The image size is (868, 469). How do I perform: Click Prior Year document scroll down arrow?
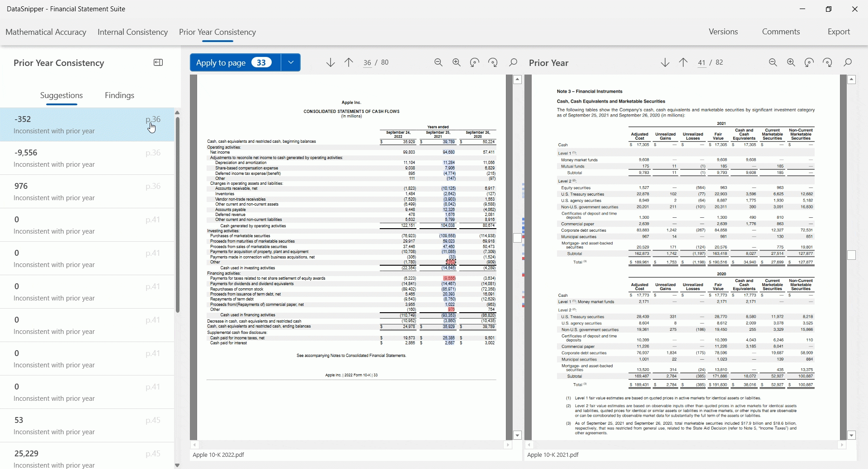click(x=852, y=436)
